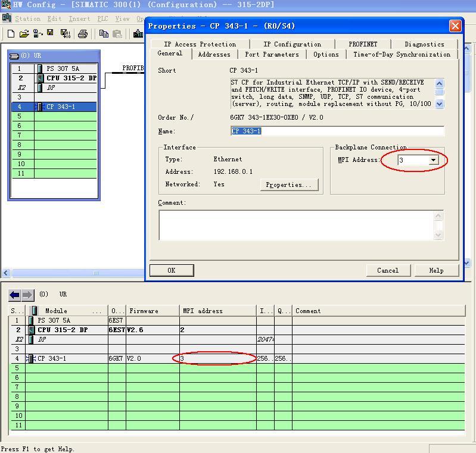The image size is (476, 453).
Task: Click the Module column header
Action: pyautogui.click(x=67, y=311)
